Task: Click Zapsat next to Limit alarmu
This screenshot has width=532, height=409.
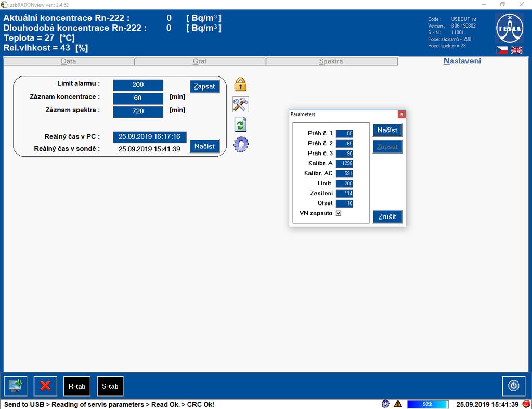Action: (204, 86)
